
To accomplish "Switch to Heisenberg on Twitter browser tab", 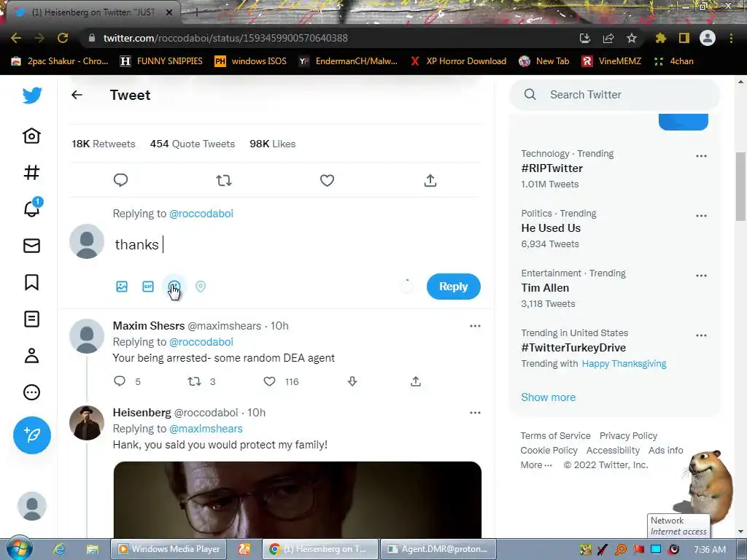I will point(93,12).
